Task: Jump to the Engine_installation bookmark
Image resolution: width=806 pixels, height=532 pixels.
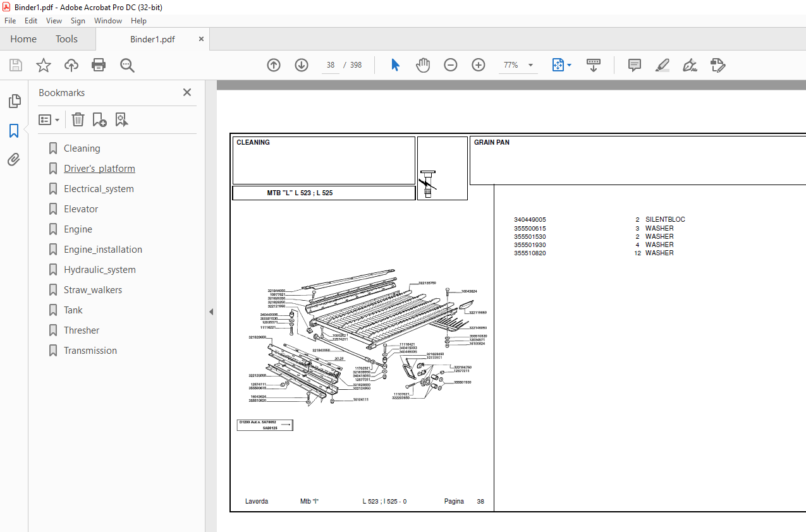Action: [103, 250]
